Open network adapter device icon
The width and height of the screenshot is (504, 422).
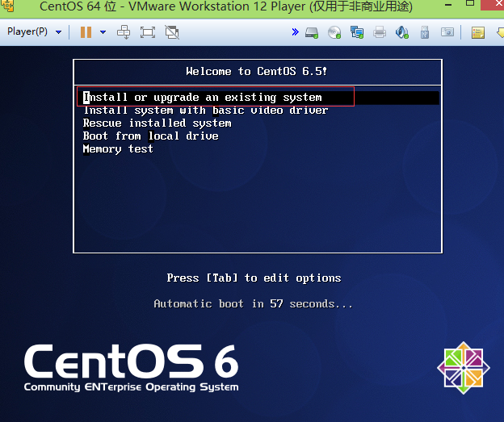click(x=357, y=32)
